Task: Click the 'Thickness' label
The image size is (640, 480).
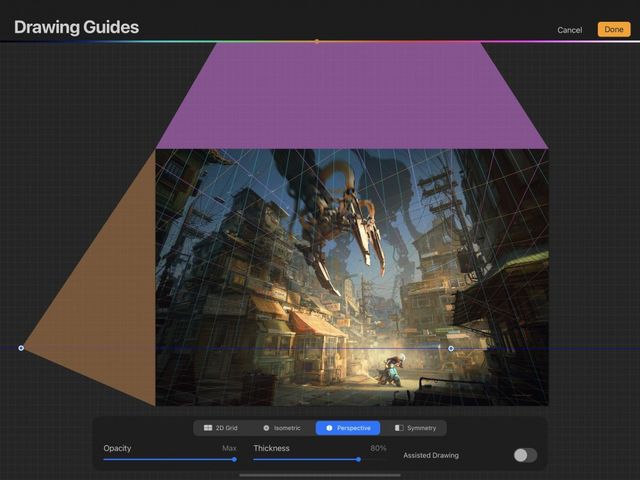Action: click(271, 448)
